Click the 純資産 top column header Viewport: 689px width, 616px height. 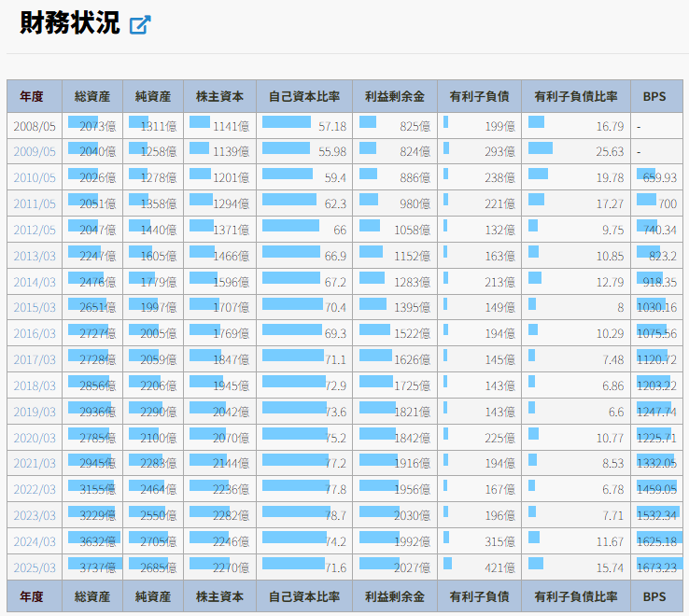pos(153,96)
